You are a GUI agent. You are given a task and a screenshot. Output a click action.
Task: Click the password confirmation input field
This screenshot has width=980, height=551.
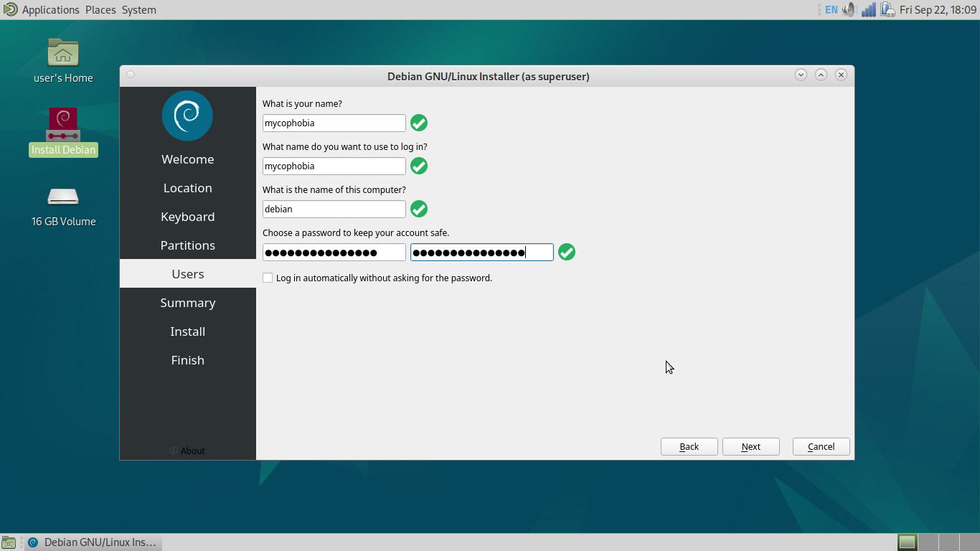[x=482, y=252]
